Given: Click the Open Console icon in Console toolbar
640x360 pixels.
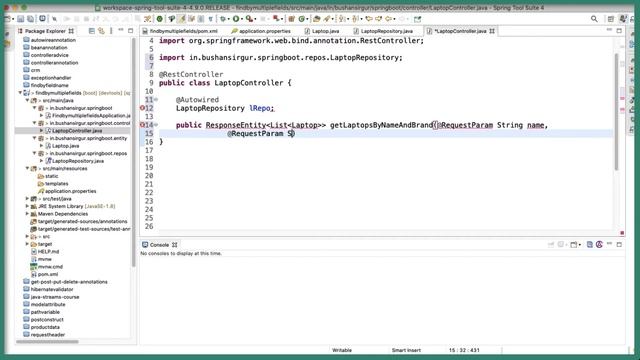Looking at the screenshot, I should (x=575, y=244).
